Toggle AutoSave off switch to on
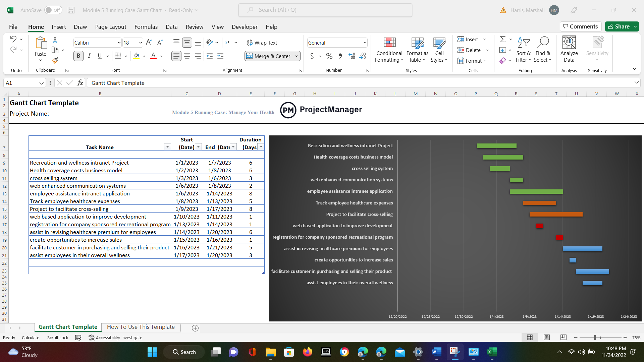Screen dimensions: 644x362 coord(53,10)
